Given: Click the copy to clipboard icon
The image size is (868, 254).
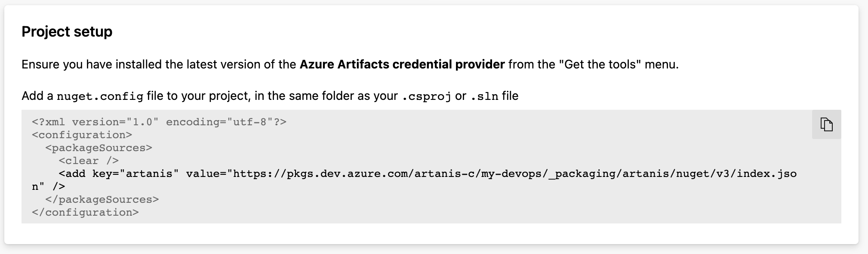Looking at the screenshot, I should (x=826, y=124).
